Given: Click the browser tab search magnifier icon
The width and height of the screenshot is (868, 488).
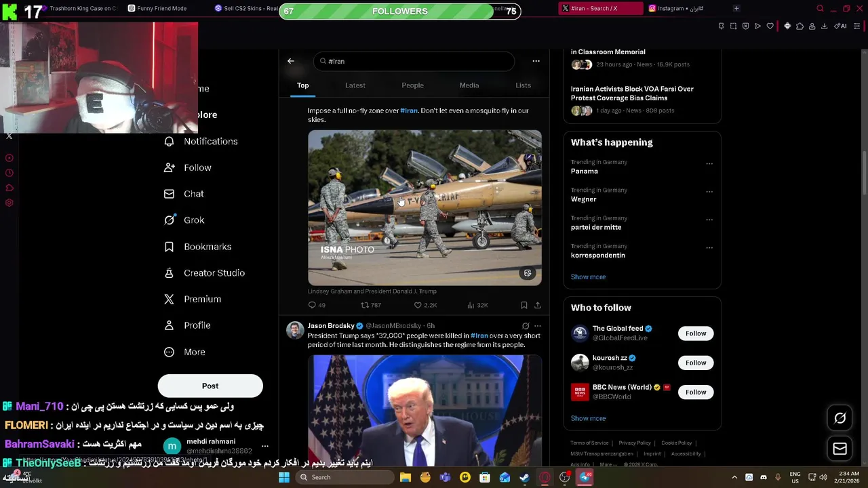Looking at the screenshot, I should (x=820, y=8).
